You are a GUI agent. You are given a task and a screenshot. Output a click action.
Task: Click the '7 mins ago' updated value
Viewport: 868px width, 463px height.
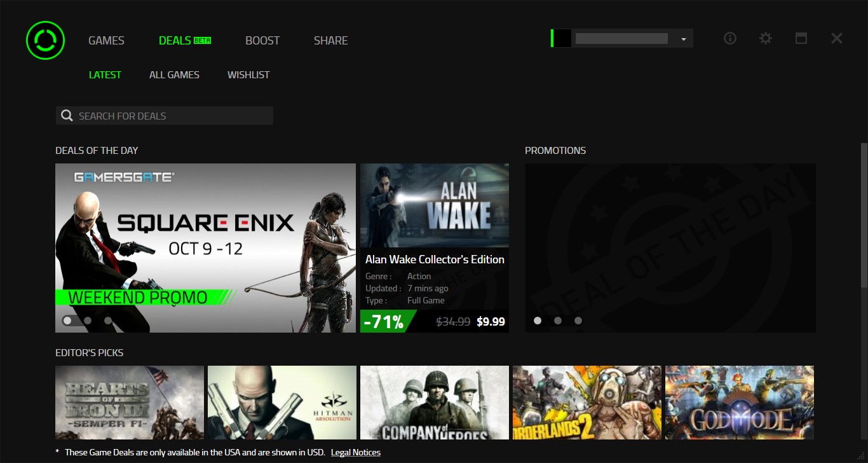tap(428, 288)
